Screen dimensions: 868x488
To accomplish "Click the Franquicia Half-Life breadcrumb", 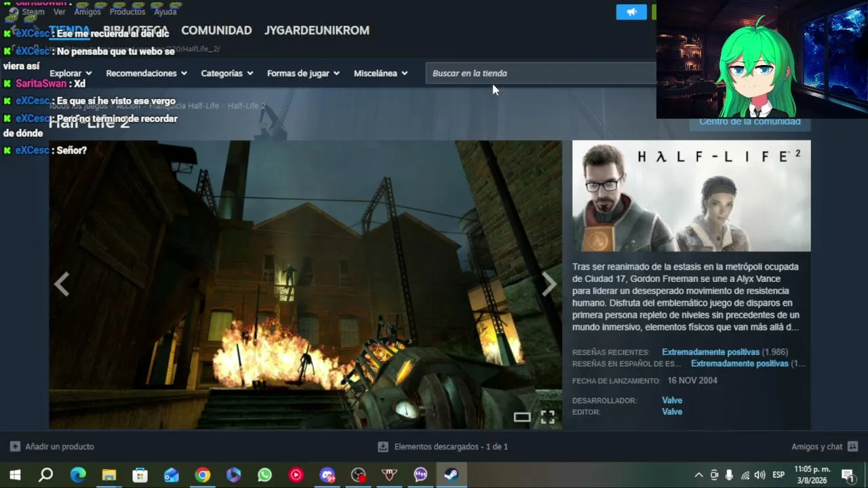I will click(x=184, y=106).
